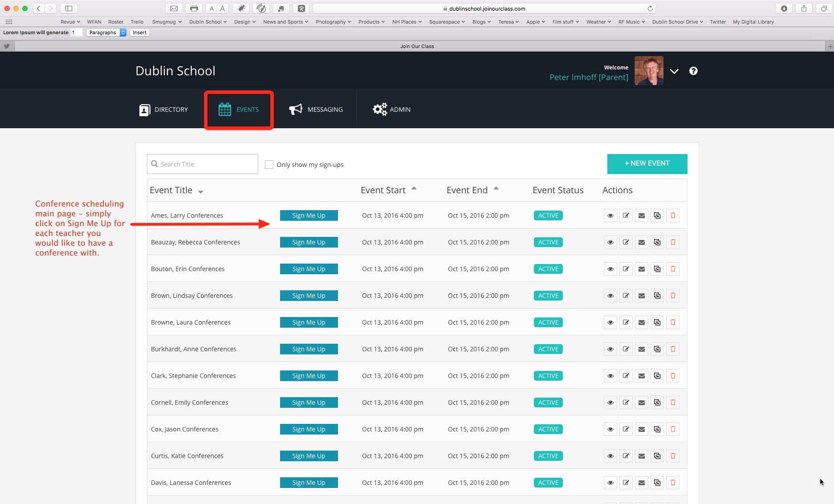Click the Safari address bar

point(484,8)
